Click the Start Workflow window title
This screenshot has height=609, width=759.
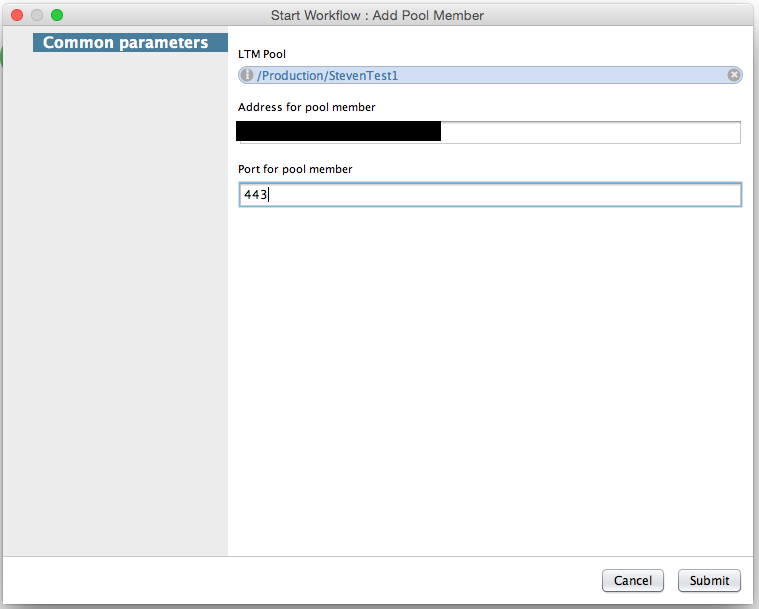pyautogui.click(x=377, y=15)
